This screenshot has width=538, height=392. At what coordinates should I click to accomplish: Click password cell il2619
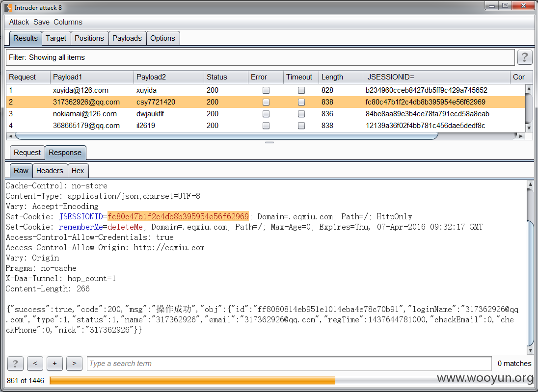(x=145, y=126)
